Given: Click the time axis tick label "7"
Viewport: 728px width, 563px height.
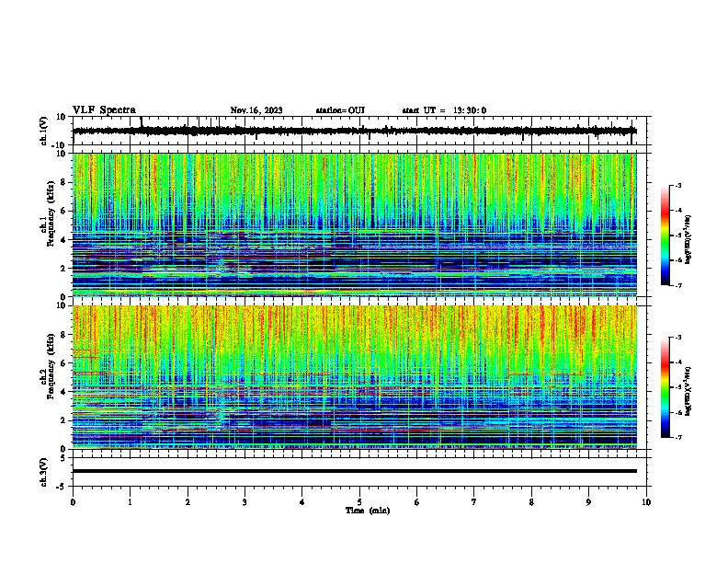Looking at the screenshot, I should click(x=474, y=502).
